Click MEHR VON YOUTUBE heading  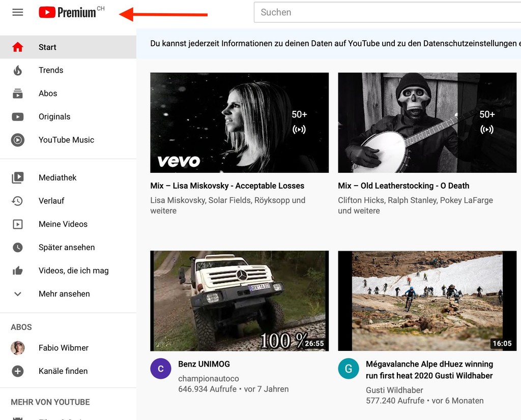(50, 402)
